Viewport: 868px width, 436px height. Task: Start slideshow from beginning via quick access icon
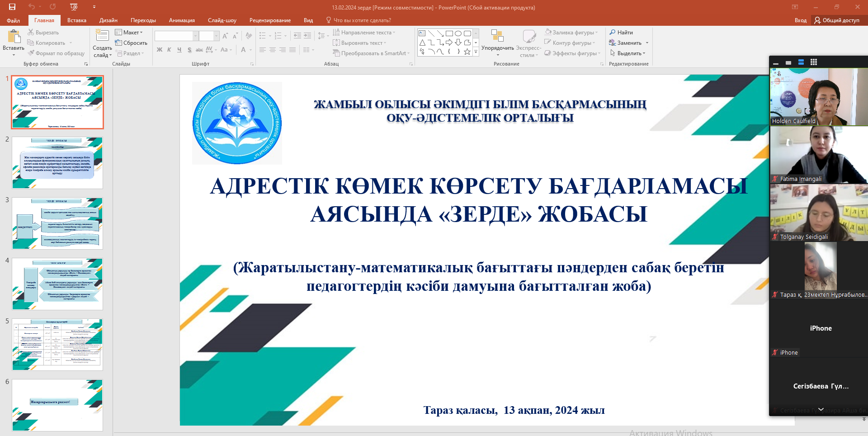(x=74, y=7)
